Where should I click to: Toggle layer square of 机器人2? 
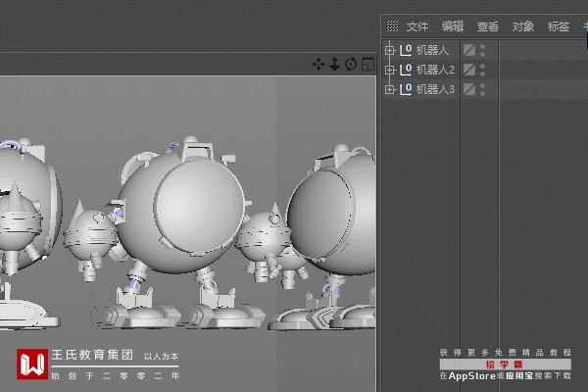pos(469,70)
